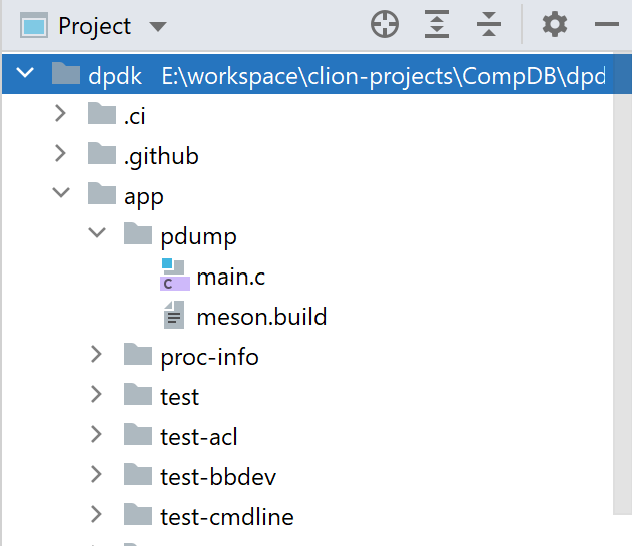Expand the test-cmdline folder chevron

pyautogui.click(x=96, y=514)
